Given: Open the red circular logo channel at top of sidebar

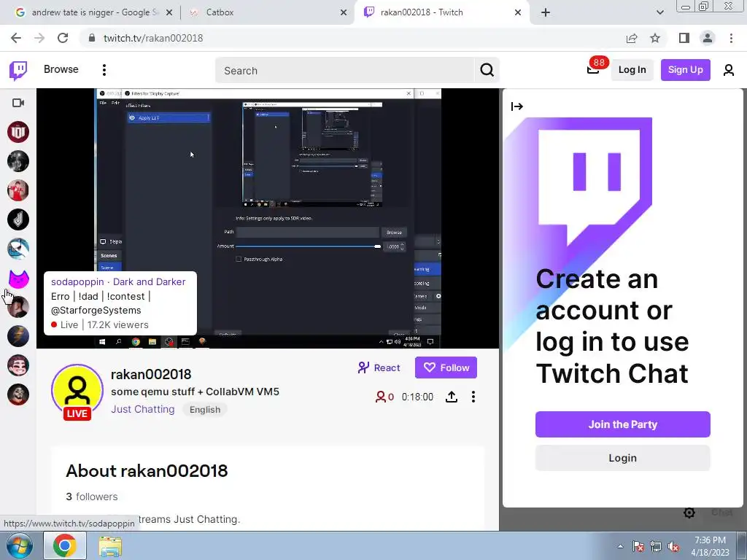Looking at the screenshot, I should click(x=18, y=132).
